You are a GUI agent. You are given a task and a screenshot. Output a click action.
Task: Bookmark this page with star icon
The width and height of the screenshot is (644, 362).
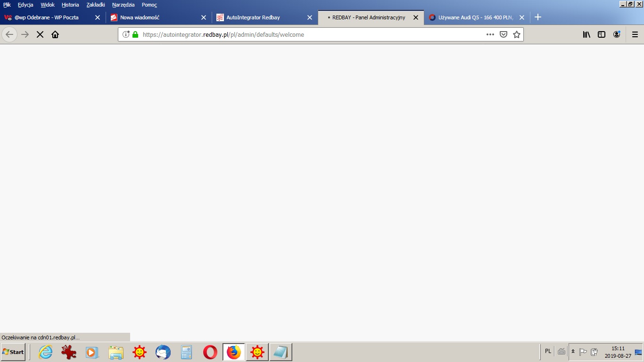[x=517, y=34]
